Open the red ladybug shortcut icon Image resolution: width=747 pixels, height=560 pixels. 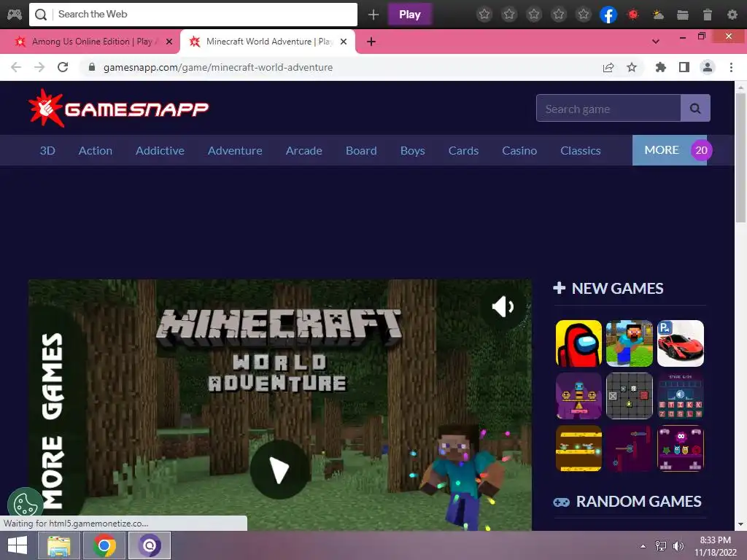click(x=633, y=15)
